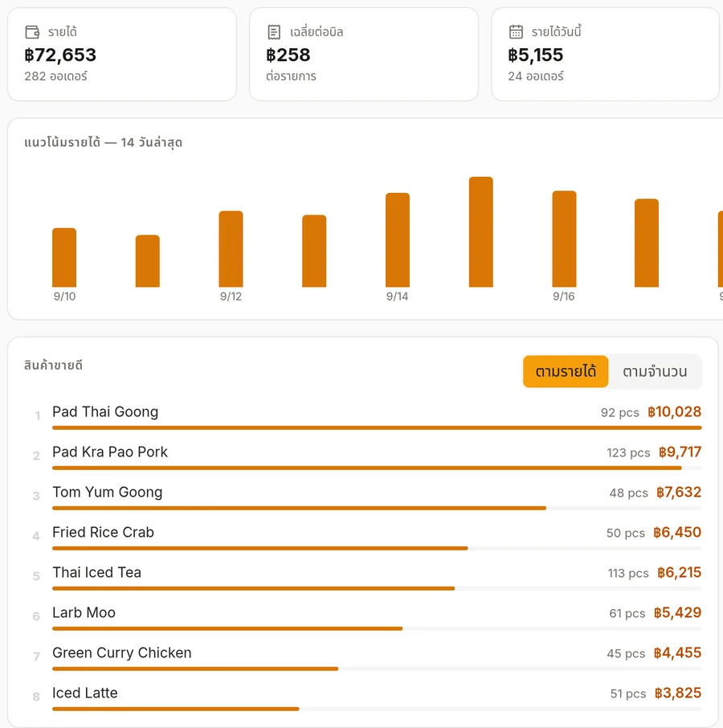
Task: Click the ฿6,215 revenue amount
Action: 679,572
